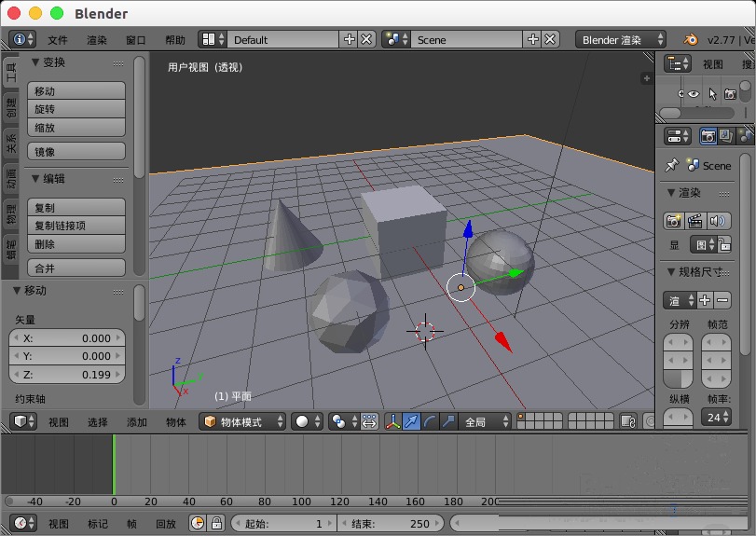Open the 物体模式 mode dropdown
756x536 pixels.
pyautogui.click(x=242, y=421)
